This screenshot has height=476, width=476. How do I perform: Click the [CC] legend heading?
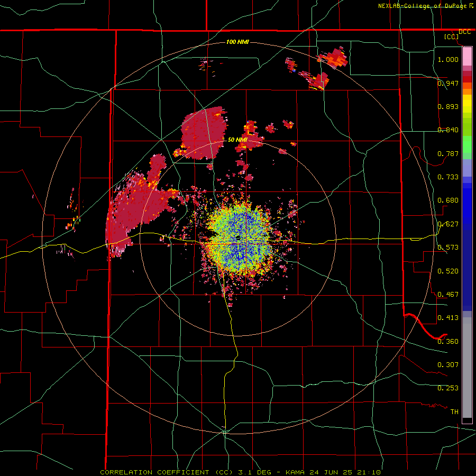pos(452,36)
